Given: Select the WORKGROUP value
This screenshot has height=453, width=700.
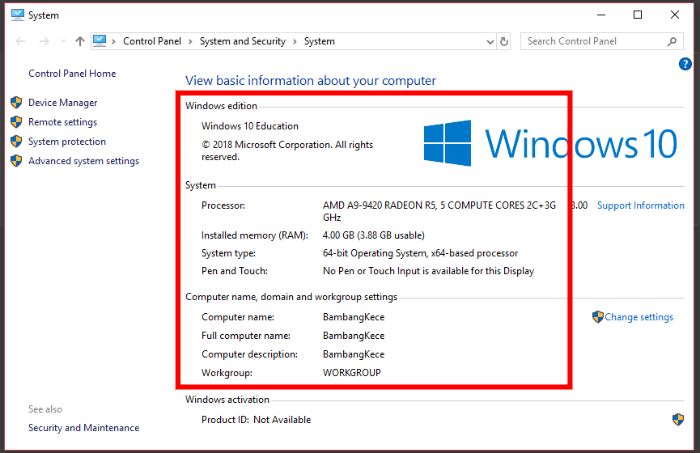Looking at the screenshot, I should (352, 373).
